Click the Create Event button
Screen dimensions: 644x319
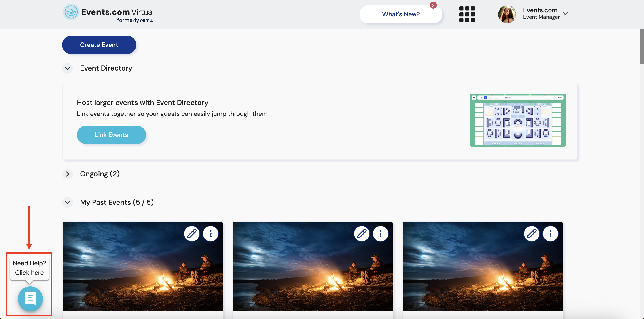pyautogui.click(x=99, y=45)
